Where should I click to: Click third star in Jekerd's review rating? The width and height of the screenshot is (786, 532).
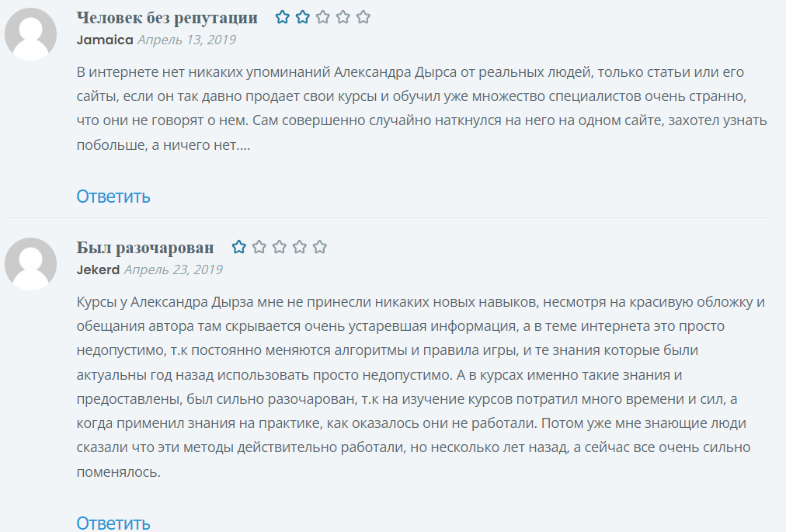click(279, 247)
